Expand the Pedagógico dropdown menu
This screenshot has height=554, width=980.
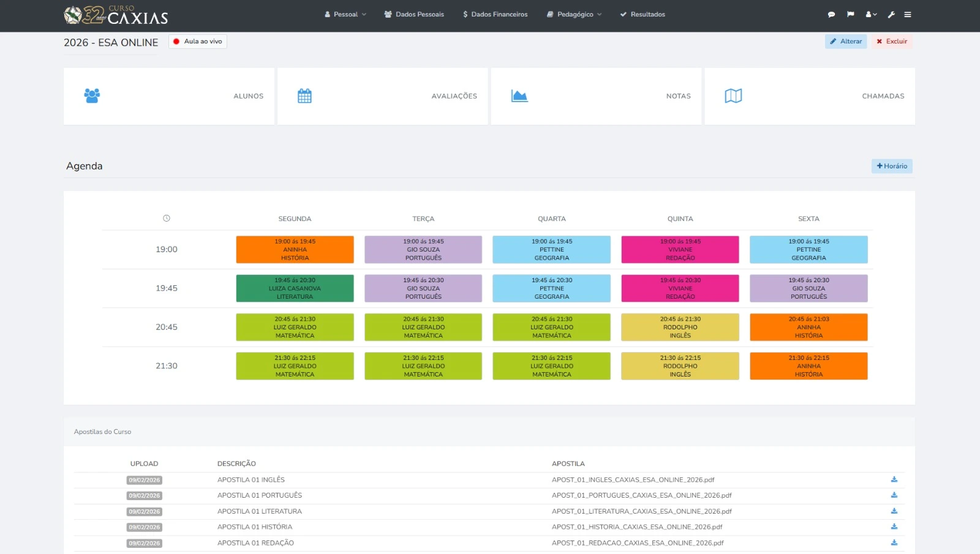pos(575,15)
